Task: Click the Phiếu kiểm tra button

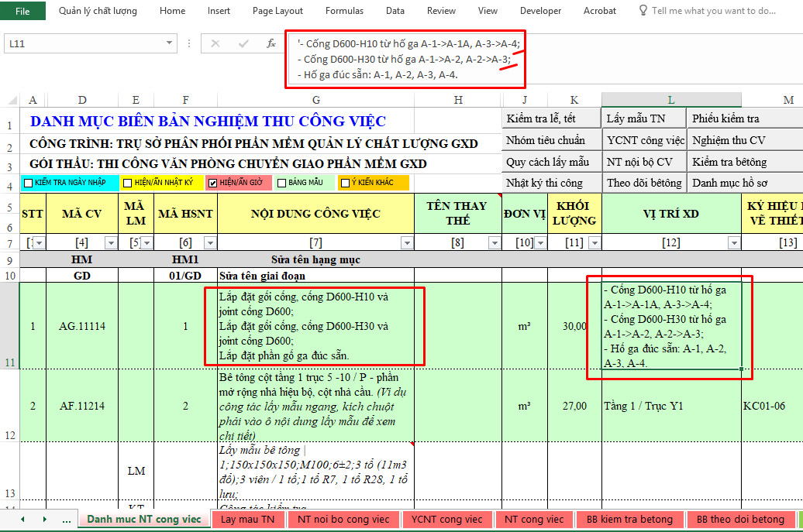Action: (725, 118)
